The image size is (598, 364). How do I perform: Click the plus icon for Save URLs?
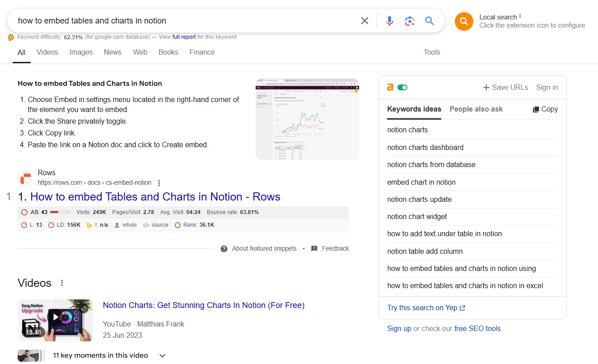[x=486, y=88]
